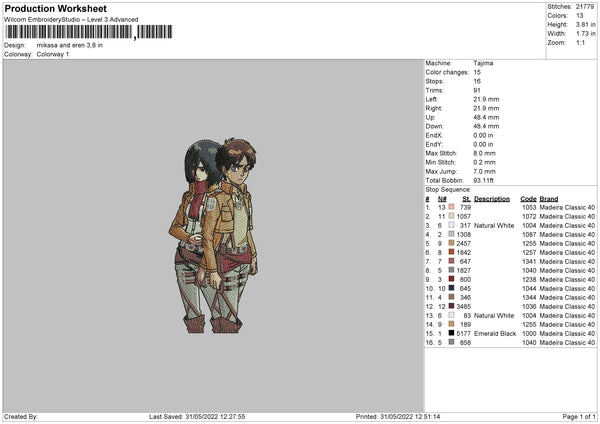Click the Brand column header

click(549, 199)
